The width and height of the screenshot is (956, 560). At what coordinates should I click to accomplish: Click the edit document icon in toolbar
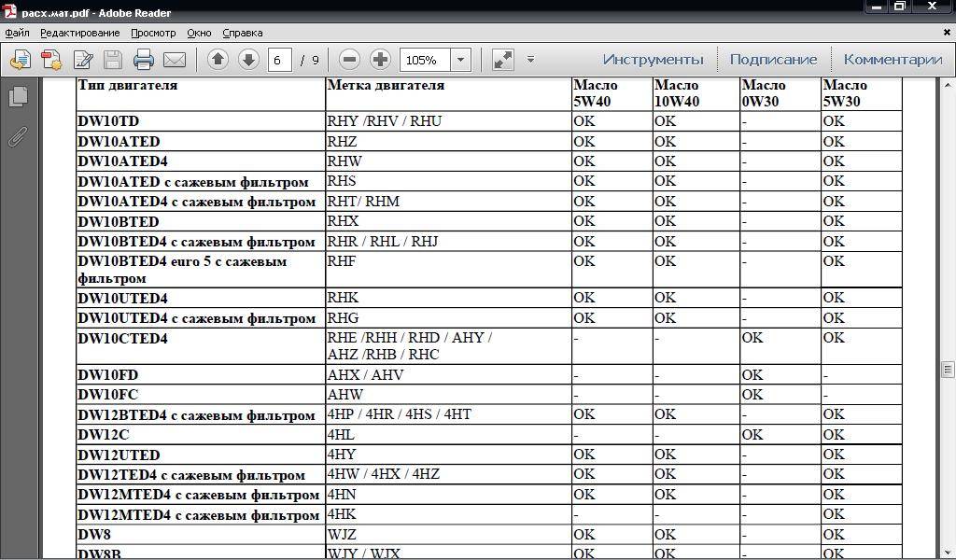pos(83,60)
